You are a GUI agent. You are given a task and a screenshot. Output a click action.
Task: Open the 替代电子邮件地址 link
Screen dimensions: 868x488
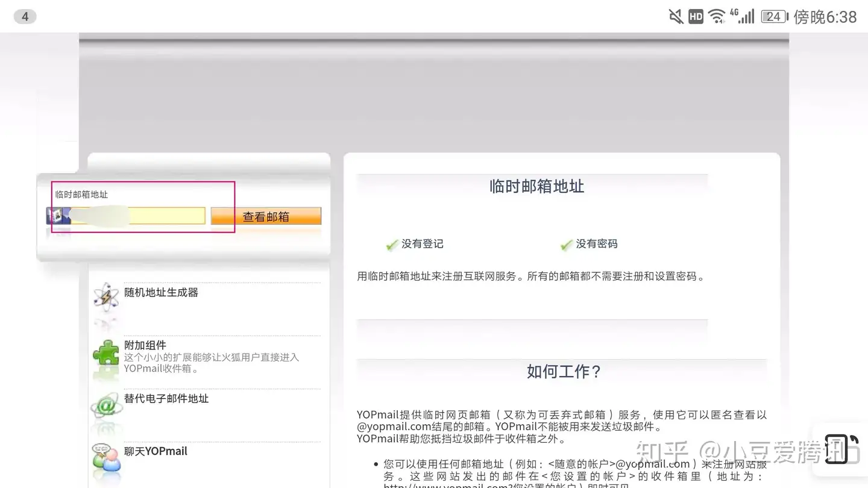tap(166, 398)
